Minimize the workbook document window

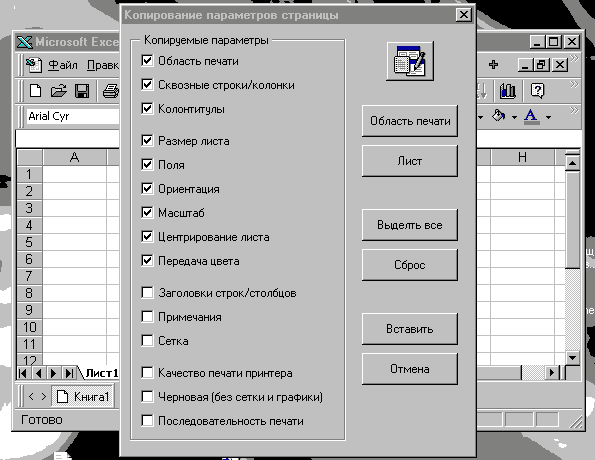[x=525, y=65]
